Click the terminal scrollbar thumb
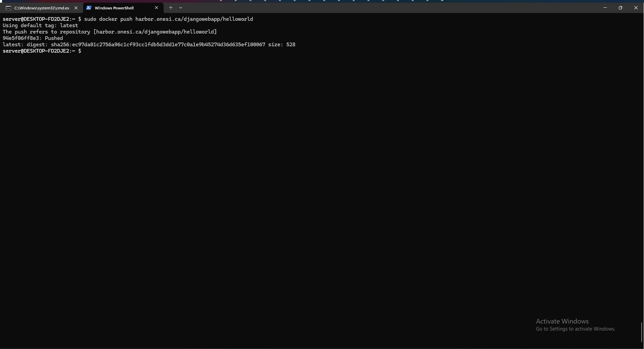The image size is (644, 349). click(x=642, y=332)
